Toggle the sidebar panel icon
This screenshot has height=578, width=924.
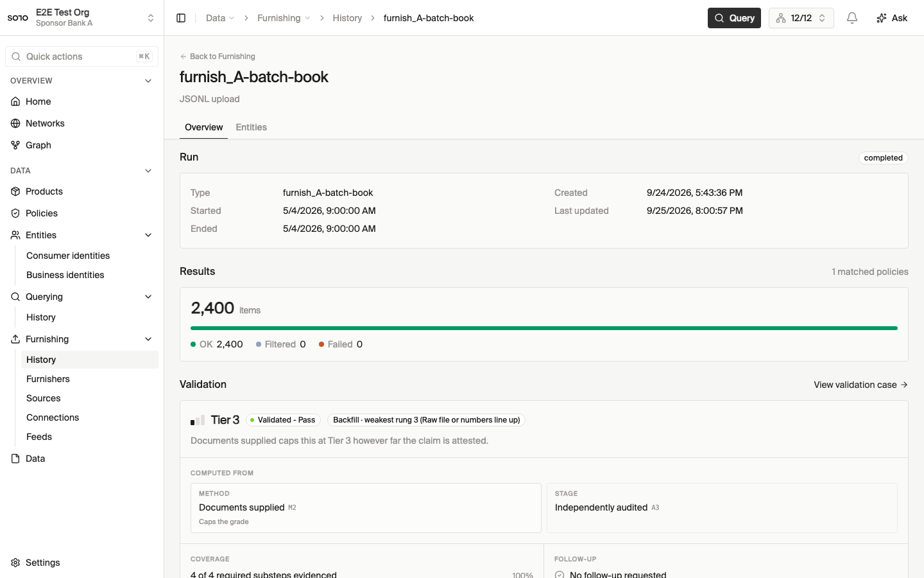pos(181,18)
